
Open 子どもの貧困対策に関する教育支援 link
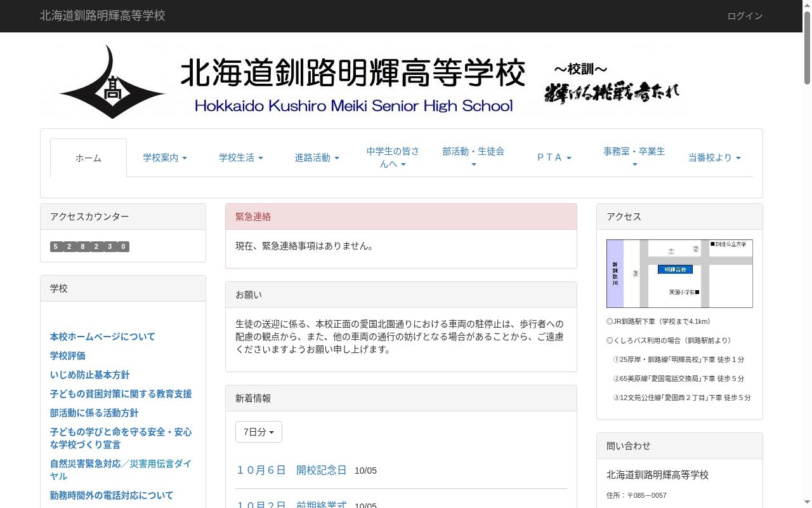(121, 394)
